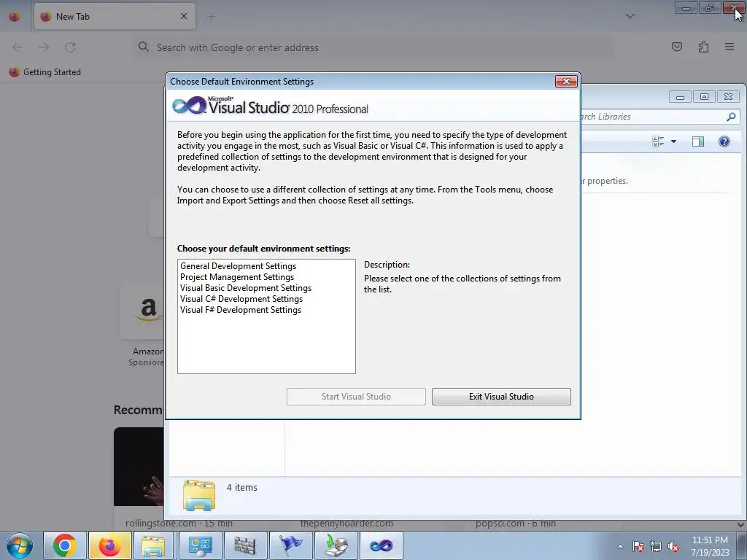Open the Save to Pocket icon in Firefox
The width and height of the screenshot is (747, 560).
click(677, 47)
